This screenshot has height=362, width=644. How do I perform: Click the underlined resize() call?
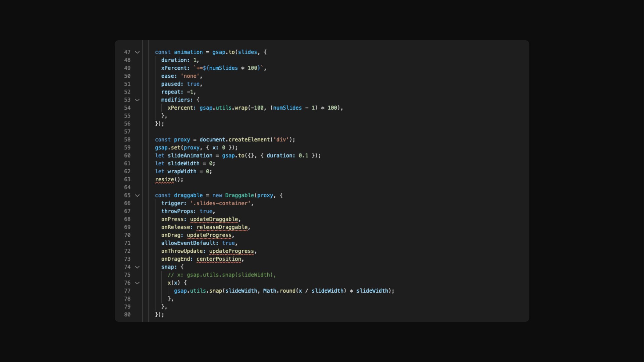164,179
